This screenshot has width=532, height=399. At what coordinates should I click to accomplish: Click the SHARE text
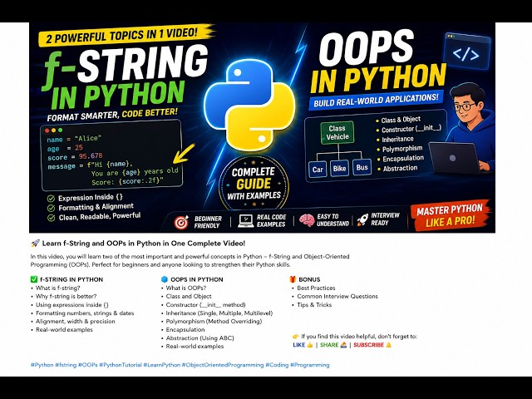[329, 345]
